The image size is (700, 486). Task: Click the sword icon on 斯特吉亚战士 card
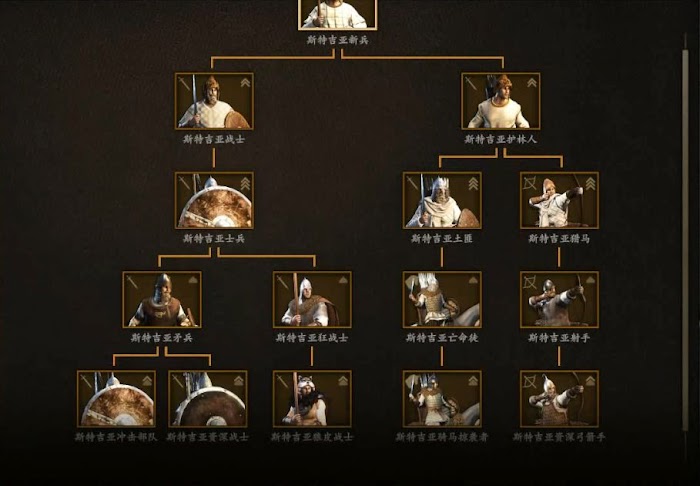184,83
